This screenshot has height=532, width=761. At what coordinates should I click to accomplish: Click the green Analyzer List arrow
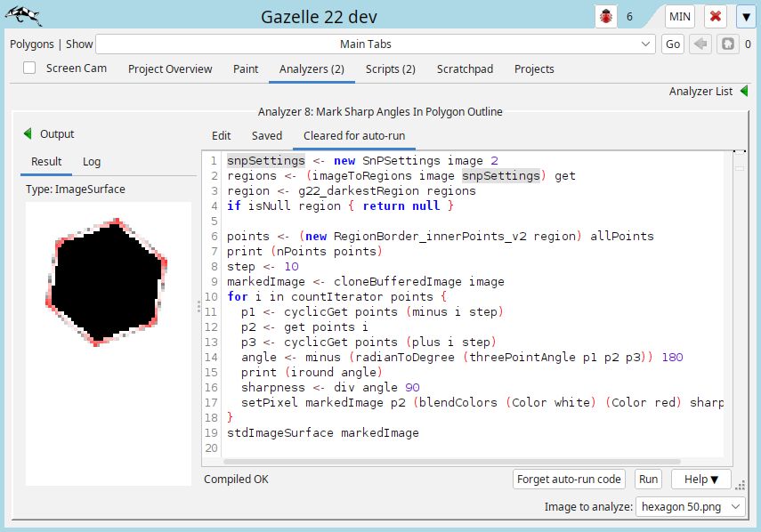click(x=744, y=91)
